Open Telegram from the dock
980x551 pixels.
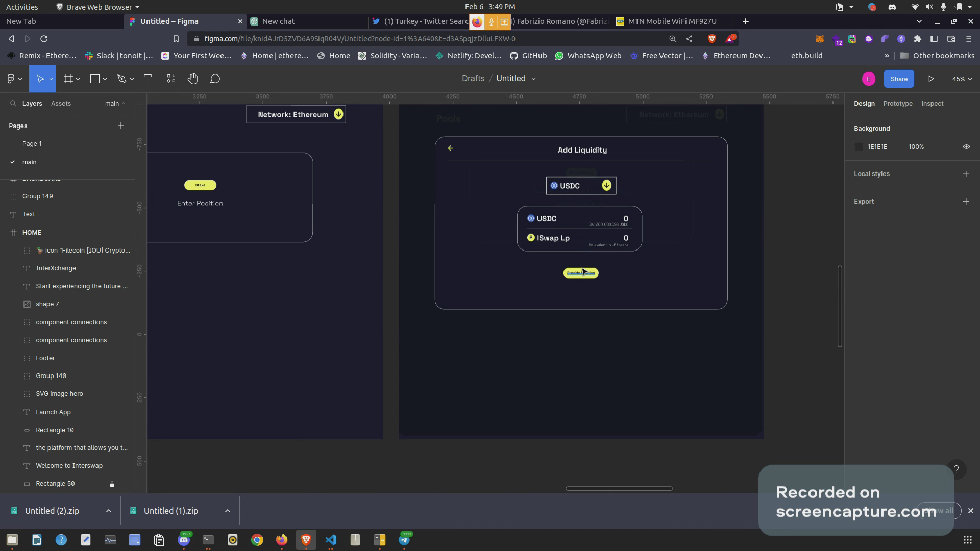coord(404,540)
